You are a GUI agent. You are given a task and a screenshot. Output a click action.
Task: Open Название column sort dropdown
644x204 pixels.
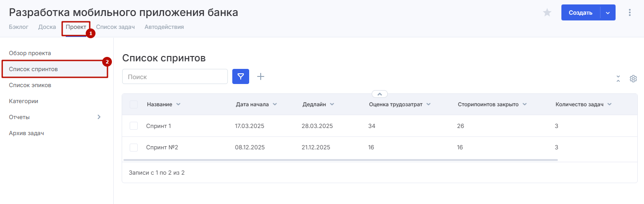point(179,104)
